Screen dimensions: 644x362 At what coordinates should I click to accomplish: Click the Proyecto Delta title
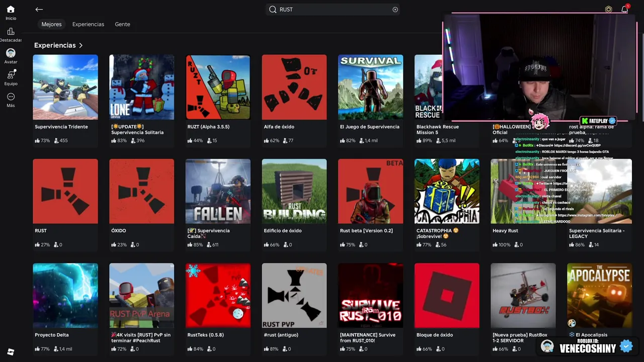coord(52,335)
